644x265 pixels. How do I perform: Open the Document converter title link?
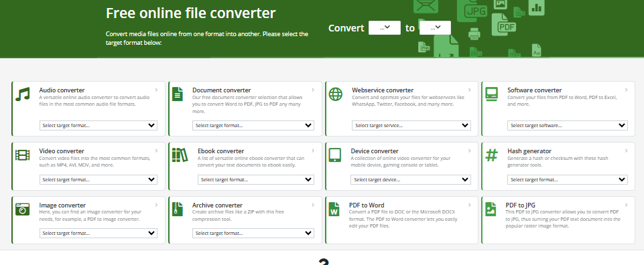point(221,90)
